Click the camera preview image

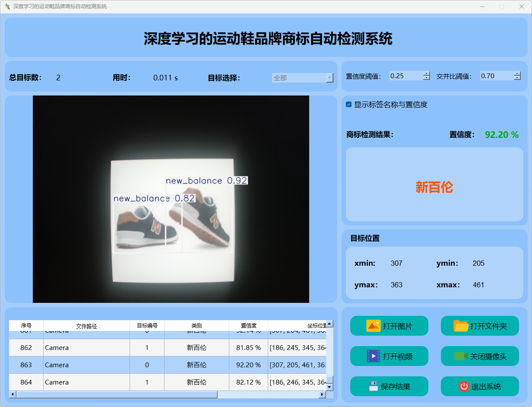pyautogui.click(x=171, y=199)
